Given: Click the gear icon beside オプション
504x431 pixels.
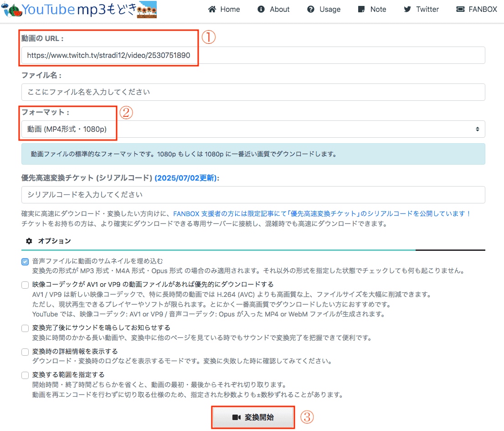Looking at the screenshot, I should [x=29, y=241].
